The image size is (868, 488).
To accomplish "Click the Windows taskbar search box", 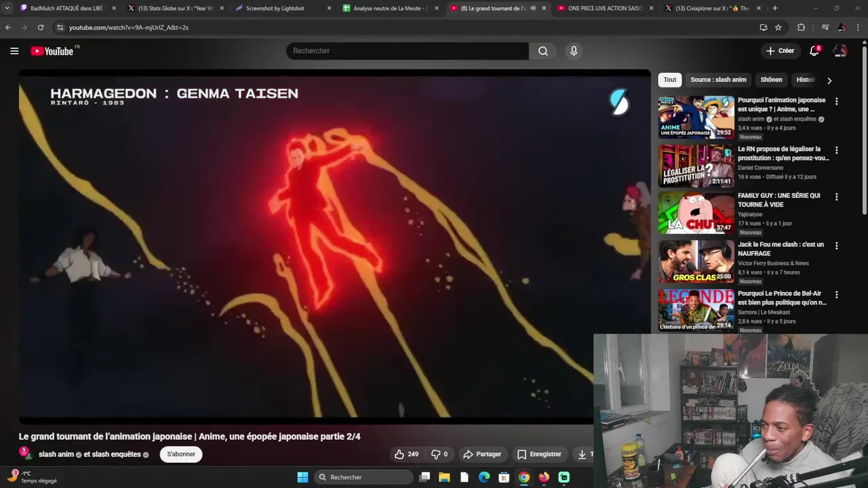I will (x=364, y=477).
